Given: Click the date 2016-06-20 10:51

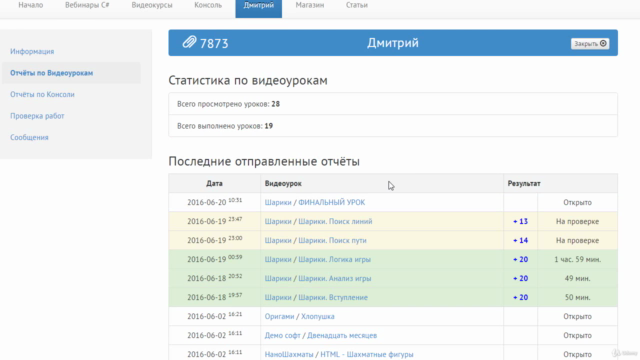Looking at the screenshot, I should [x=215, y=202].
